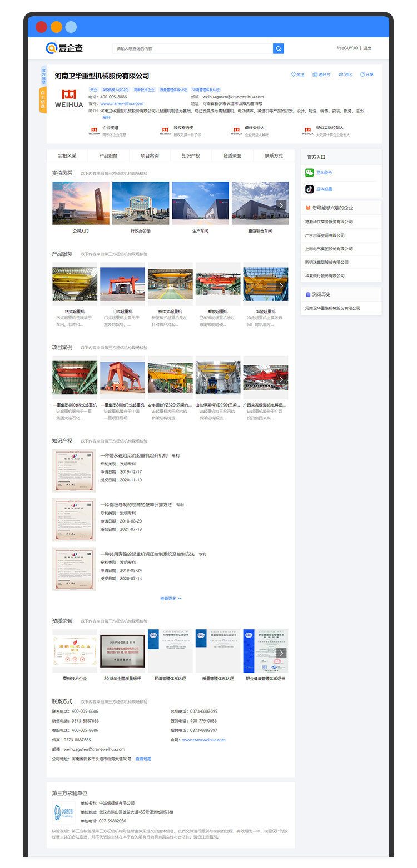
Task: Click 退出 to log out
Action: pyautogui.click(x=368, y=48)
